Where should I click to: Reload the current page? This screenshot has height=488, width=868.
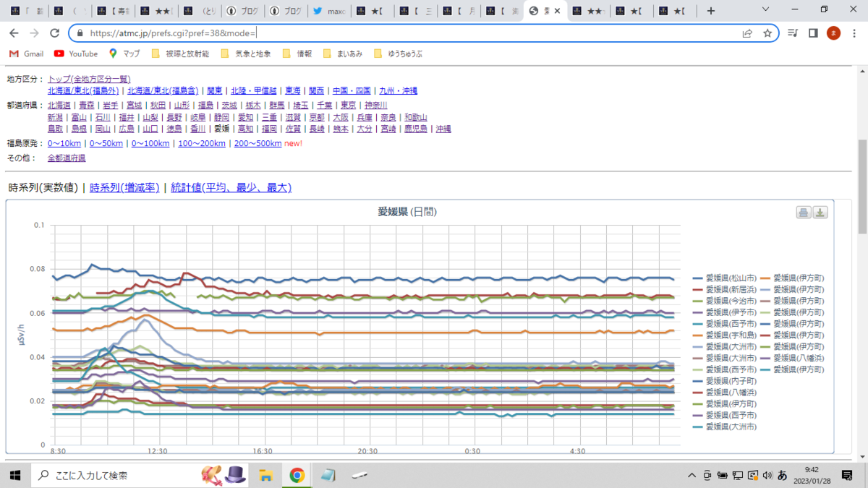pyautogui.click(x=54, y=33)
